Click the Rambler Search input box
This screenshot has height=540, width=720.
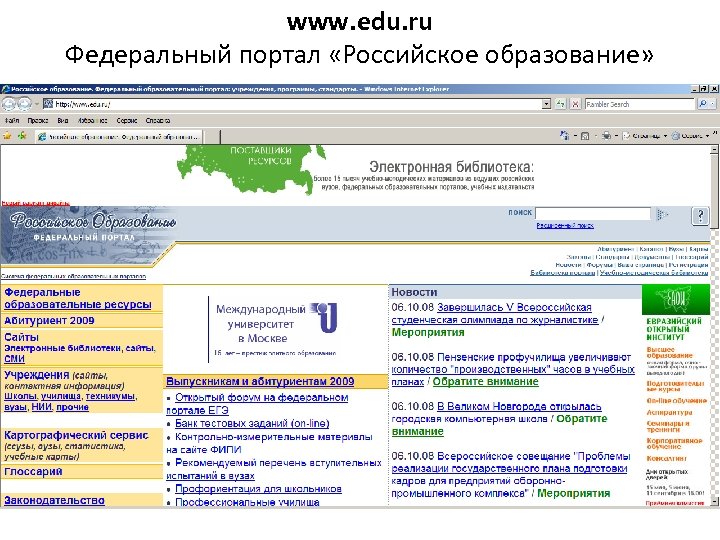click(640, 104)
